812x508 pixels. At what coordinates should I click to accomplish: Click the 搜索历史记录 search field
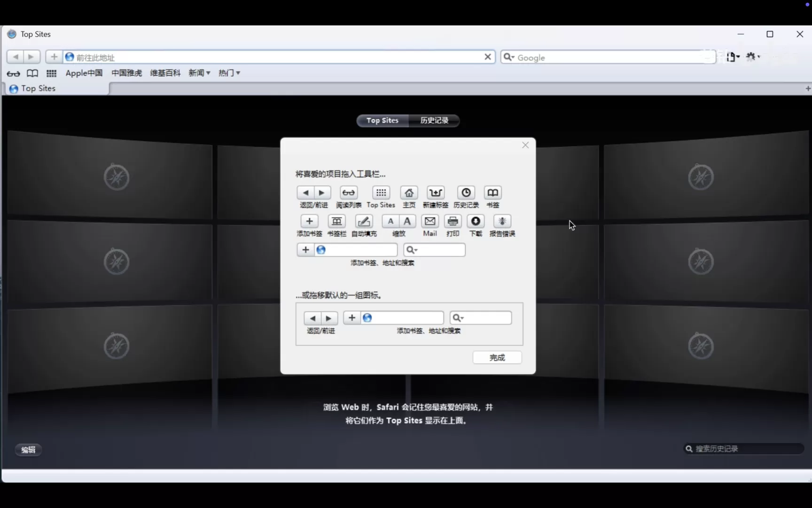pyautogui.click(x=744, y=448)
